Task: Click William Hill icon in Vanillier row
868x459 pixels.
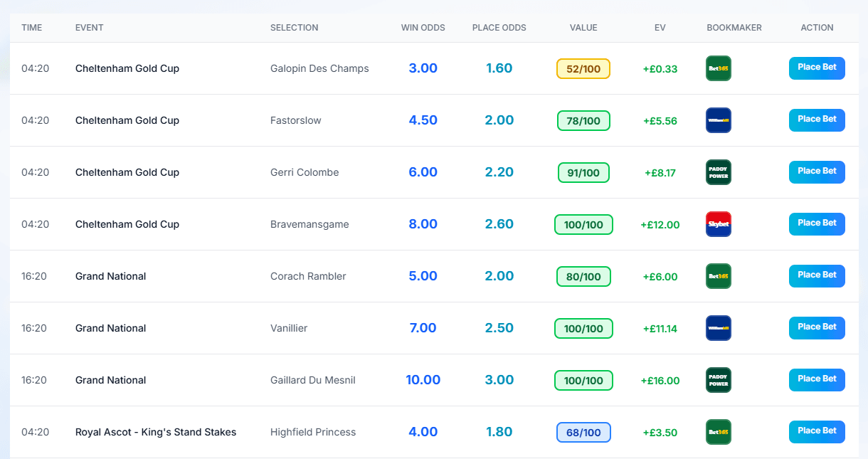Action: [718, 328]
